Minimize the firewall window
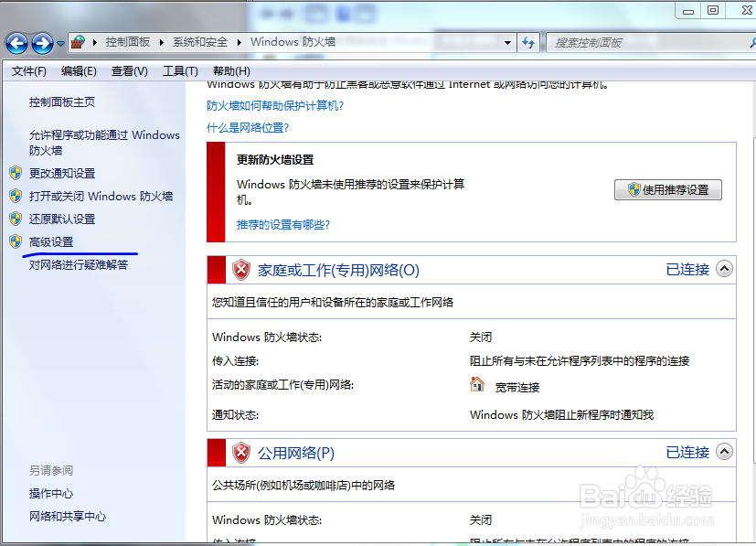This screenshot has width=756, height=546. point(688,10)
